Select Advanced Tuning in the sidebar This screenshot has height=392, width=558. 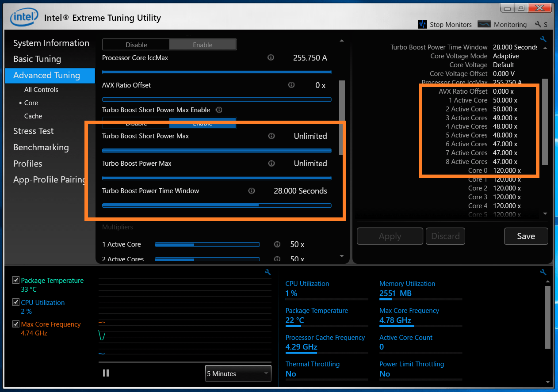(x=50, y=75)
